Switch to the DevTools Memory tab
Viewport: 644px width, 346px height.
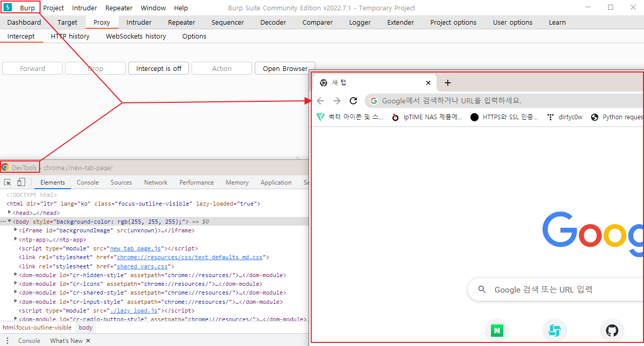(237, 183)
